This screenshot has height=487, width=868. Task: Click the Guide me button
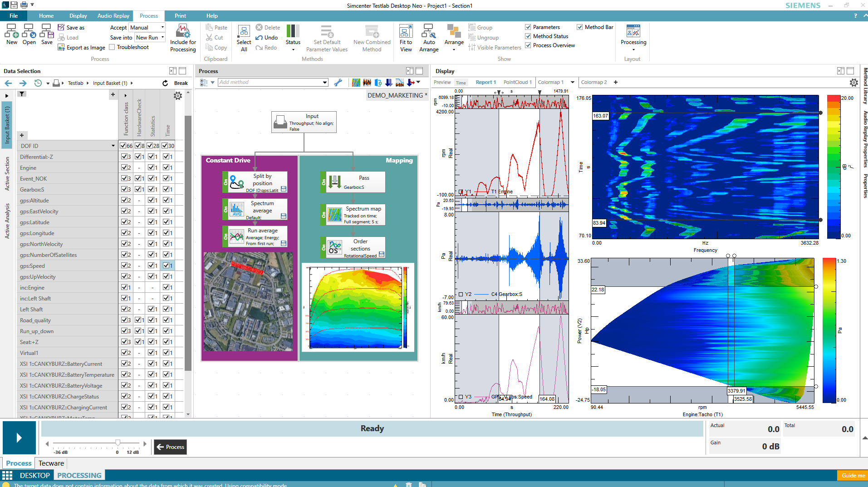click(853, 475)
